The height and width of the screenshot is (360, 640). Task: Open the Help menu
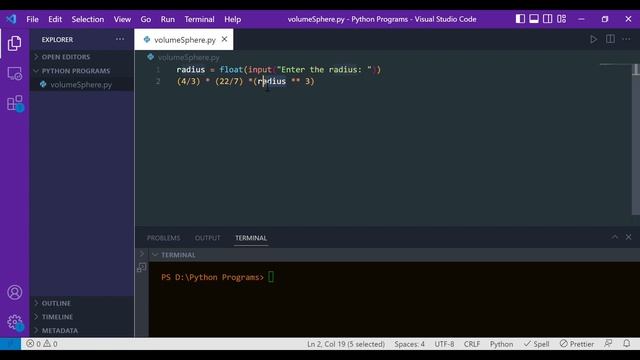[x=233, y=19]
